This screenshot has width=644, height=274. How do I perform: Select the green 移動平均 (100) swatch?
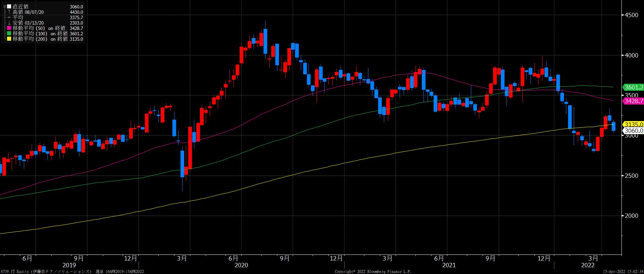click(9, 34)
